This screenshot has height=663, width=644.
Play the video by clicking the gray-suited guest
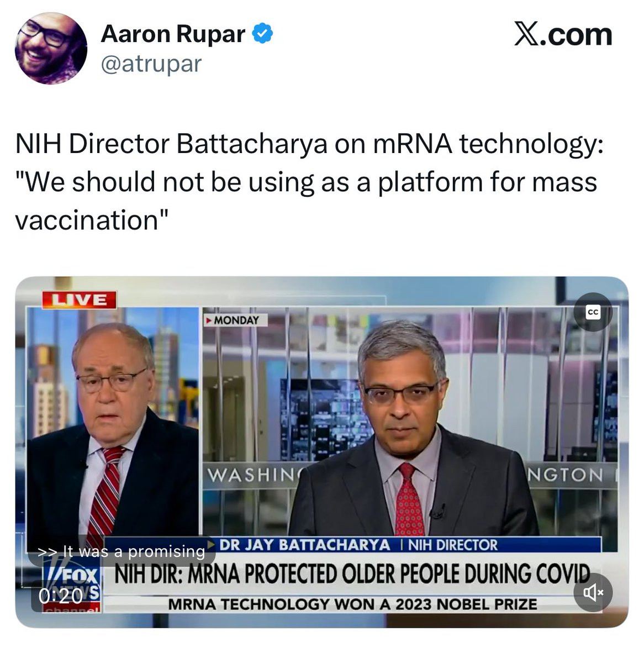(411, 431)
